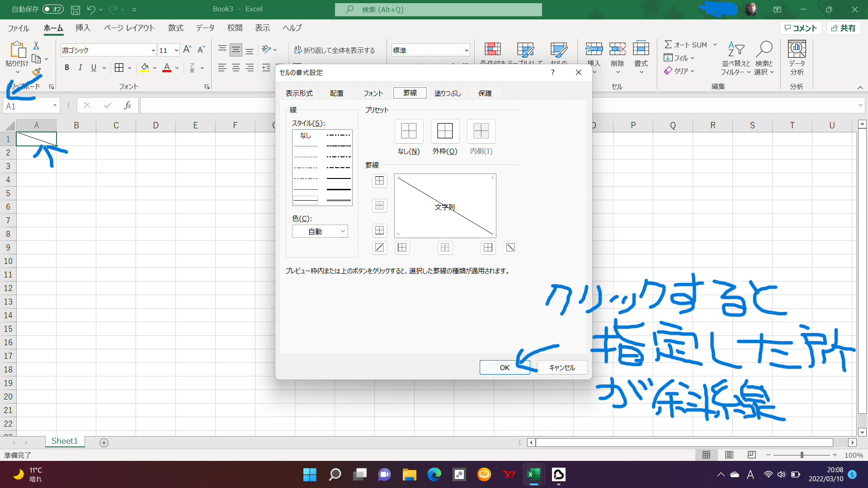Click the fill color bucket icon
868x488 pixels.
click(145, 68)
